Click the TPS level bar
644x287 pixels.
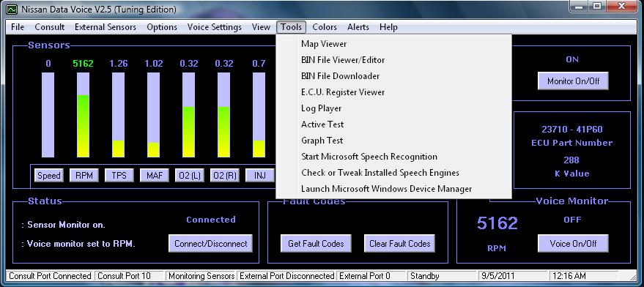(118, 115)
